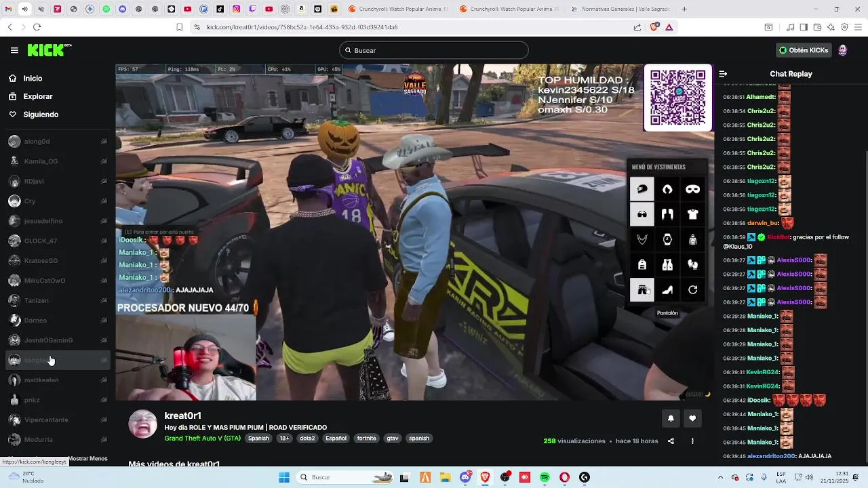
Task: Select the Español tag
Action: pos(336,439)
